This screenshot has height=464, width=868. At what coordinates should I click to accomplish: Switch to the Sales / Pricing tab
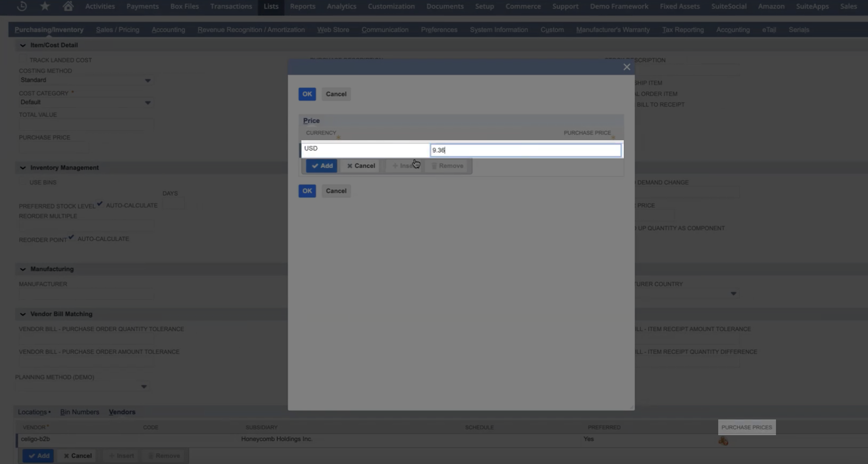tap(117, 30)
